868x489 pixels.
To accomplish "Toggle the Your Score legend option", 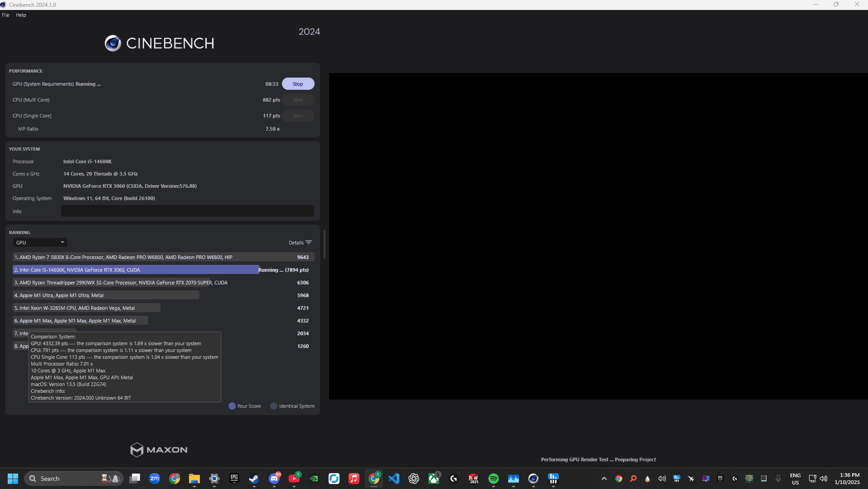I will click(245, 406).
